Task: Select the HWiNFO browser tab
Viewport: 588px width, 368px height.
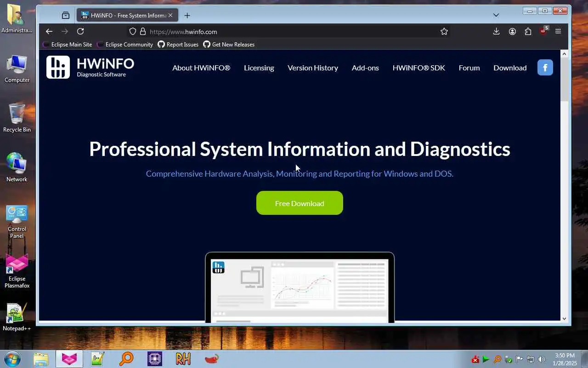Action: 127,15
